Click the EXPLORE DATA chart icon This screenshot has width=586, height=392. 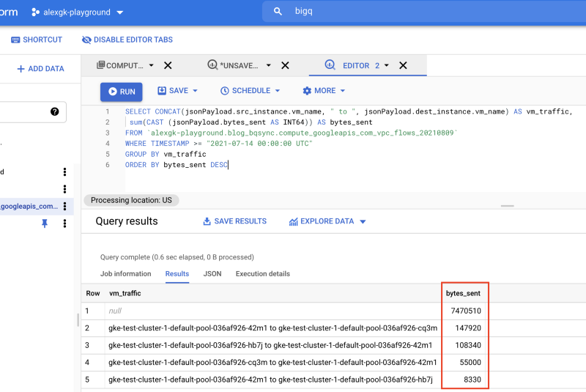click(294, 221)
